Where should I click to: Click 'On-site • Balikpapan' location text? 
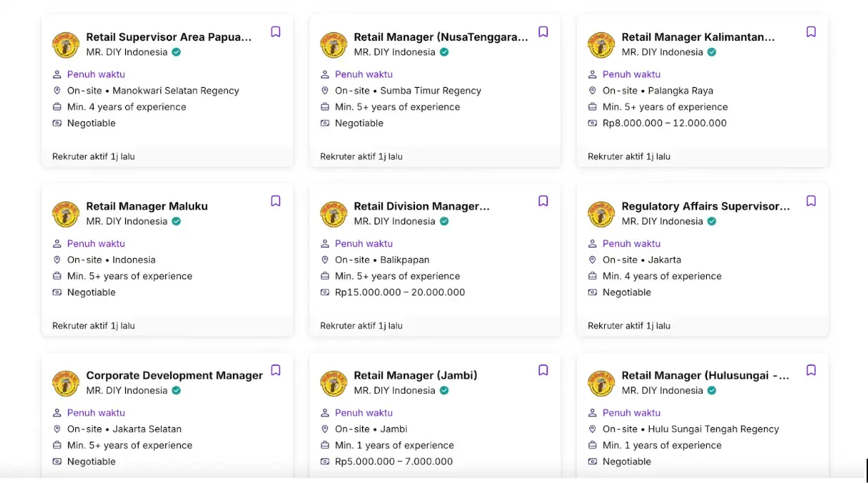pos(382,260)
